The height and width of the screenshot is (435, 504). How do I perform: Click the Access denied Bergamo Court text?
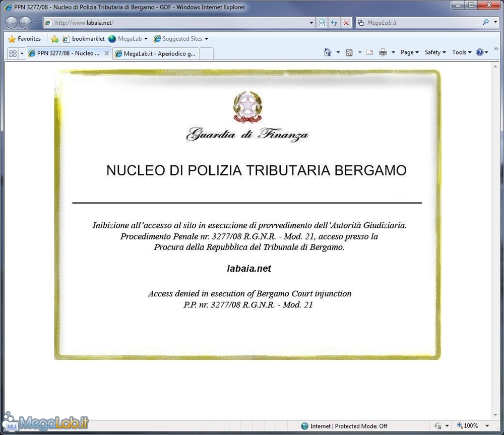point(249,293)
